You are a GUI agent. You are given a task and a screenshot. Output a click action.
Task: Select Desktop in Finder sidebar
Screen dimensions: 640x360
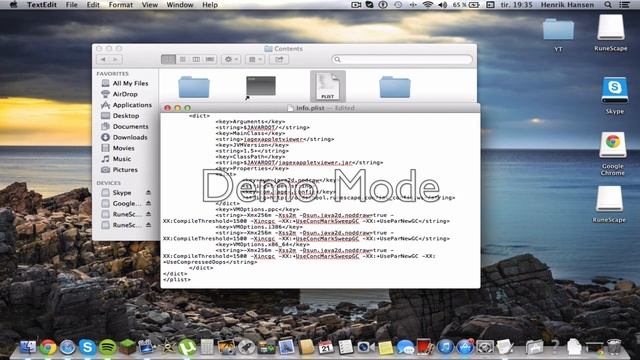[x=125, y=116]
